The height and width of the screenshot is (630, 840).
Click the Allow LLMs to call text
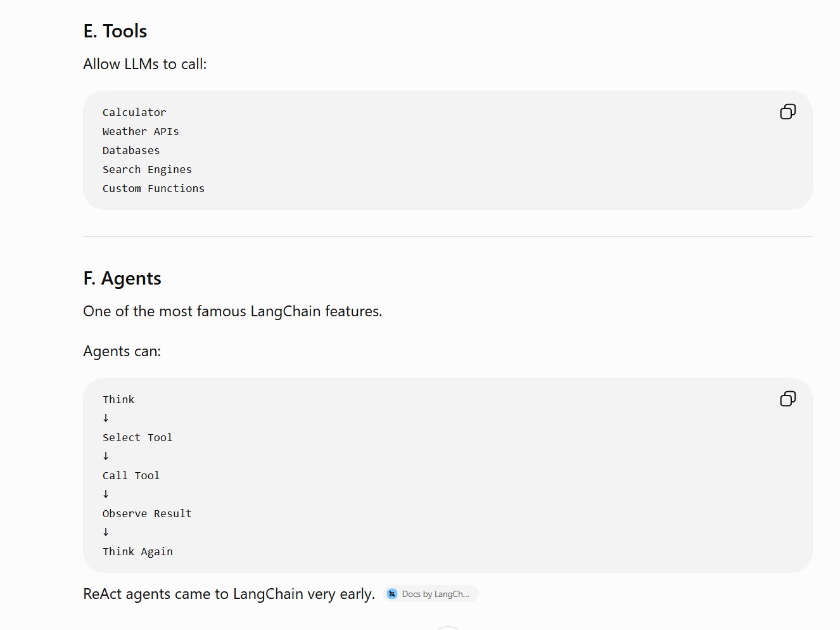(145, 64)
